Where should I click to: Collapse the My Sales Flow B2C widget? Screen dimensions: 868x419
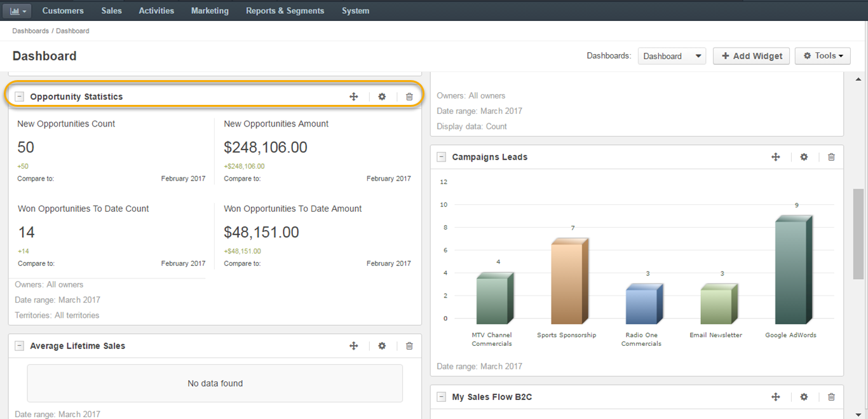442,397
